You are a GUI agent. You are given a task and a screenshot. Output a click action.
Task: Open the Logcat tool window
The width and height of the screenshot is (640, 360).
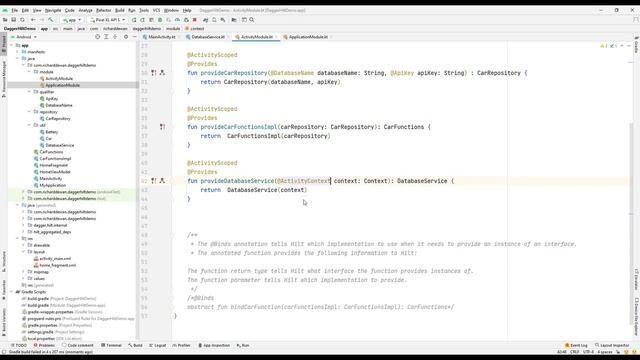[x=158, y=345]
